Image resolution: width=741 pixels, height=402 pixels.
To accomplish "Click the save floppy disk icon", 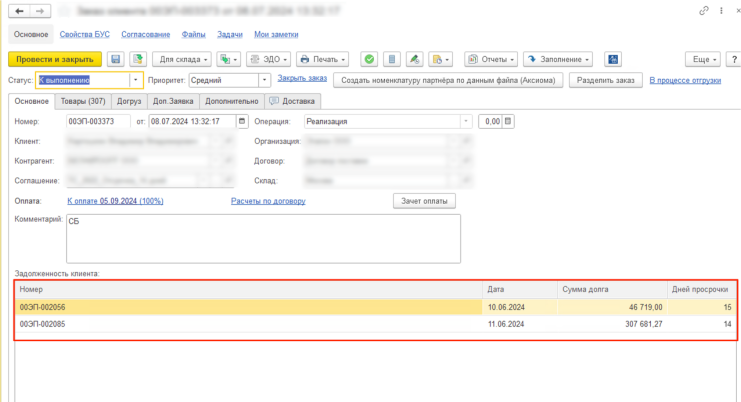I will coord(116,59).
